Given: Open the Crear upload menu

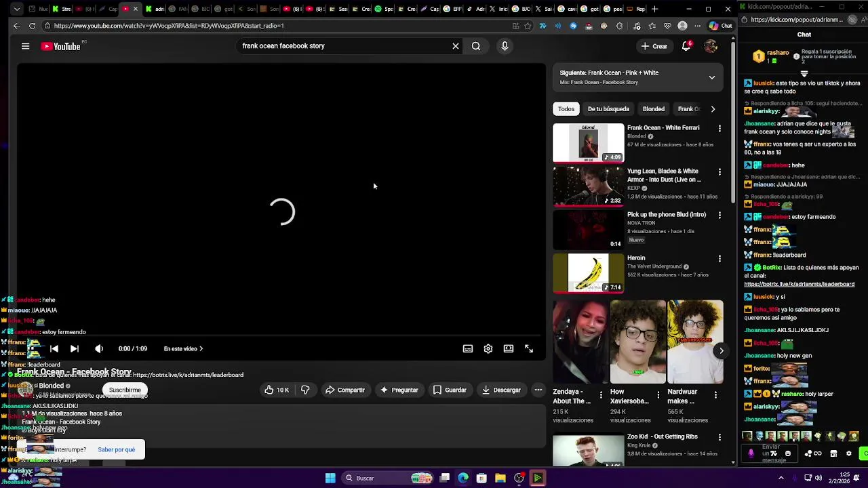Looking at the screenshot, I should [x=654, y=46].
